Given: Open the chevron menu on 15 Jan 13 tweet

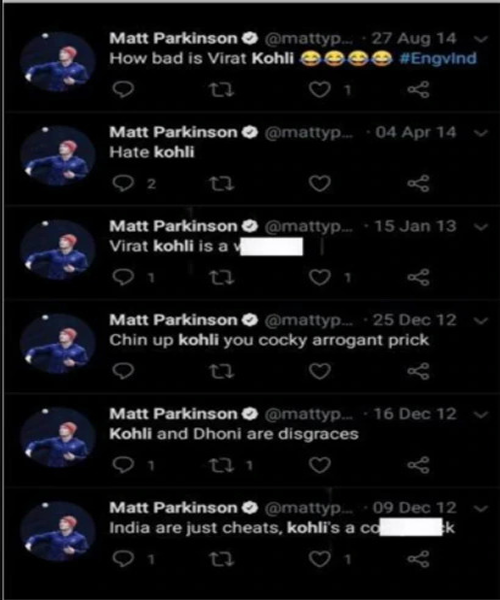Looking at the screenshot, I should tap(480, 227).
